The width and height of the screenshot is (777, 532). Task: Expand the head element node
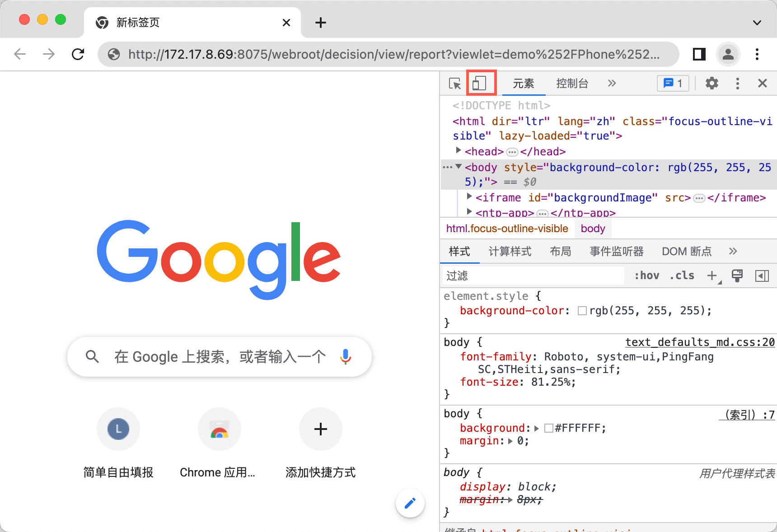click(x=459, y=150)
